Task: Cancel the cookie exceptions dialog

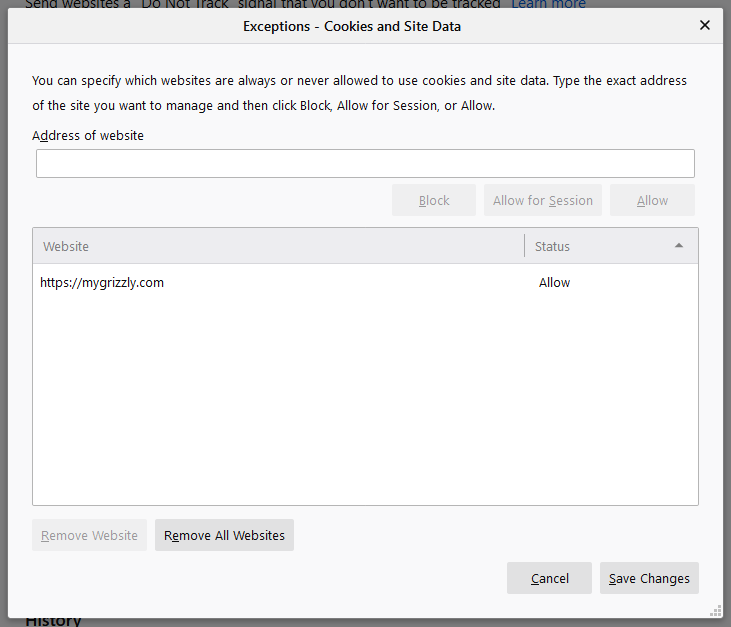Action: 550,578
